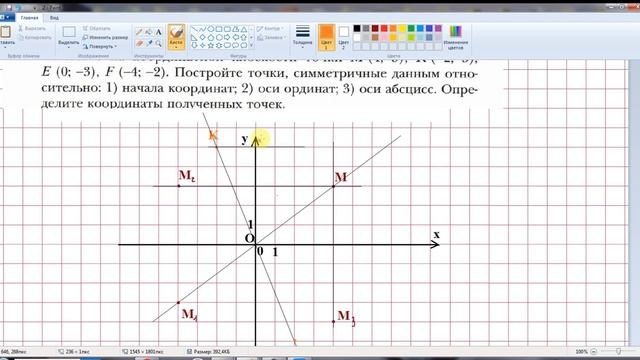Image resolution: width=640 pixels, height=360 pixels.
Task: Open the Изменение цветов color editor
Action: [456, 38]
